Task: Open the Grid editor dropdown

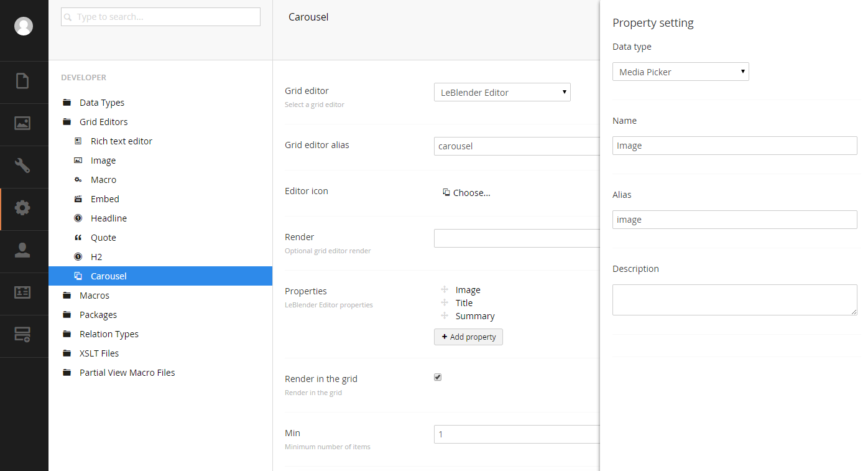Action: click(502, 92)
